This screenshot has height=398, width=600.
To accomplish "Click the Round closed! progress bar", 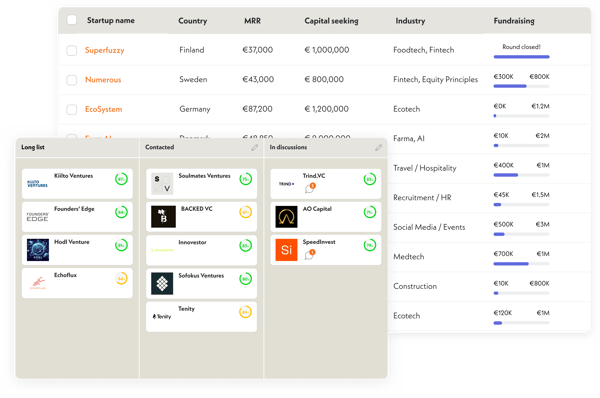I will pos(522,57).
